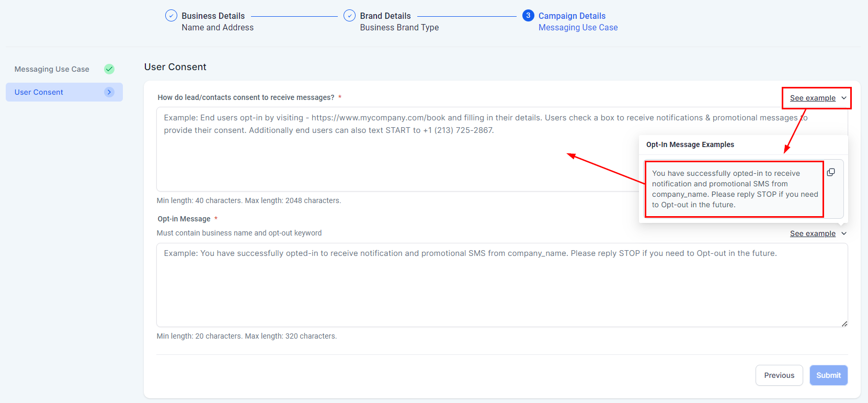Grab the Opt-in Message textarea resize handle
The height and width of the screenshot is (403, 868).
[x=844, y=324]
